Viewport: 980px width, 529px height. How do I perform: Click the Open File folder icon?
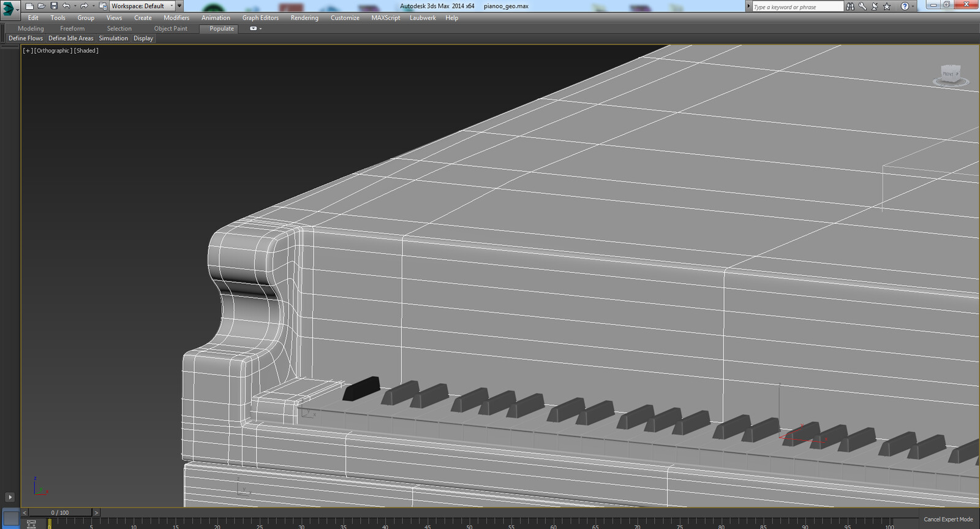coord(42,6)
